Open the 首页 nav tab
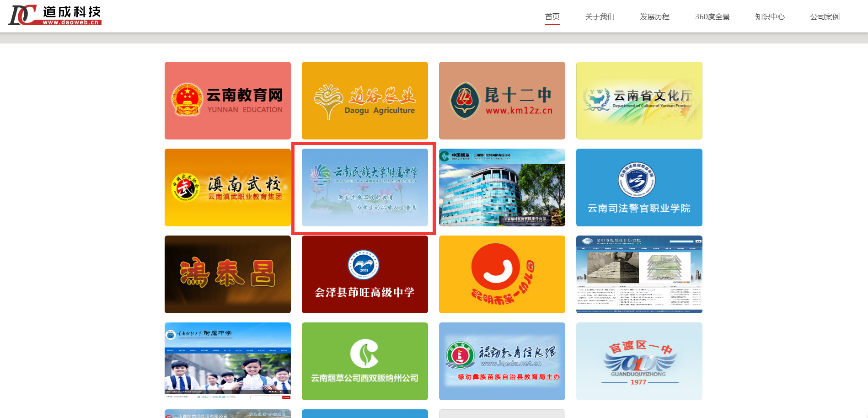This screenshot has width=868, height=418. [x=552, y=17]
